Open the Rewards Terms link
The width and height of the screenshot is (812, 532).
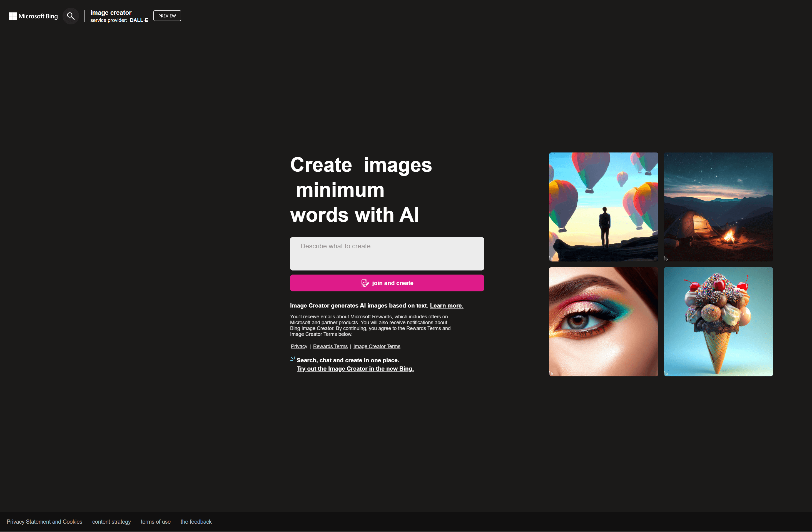[x=330, y=346]
